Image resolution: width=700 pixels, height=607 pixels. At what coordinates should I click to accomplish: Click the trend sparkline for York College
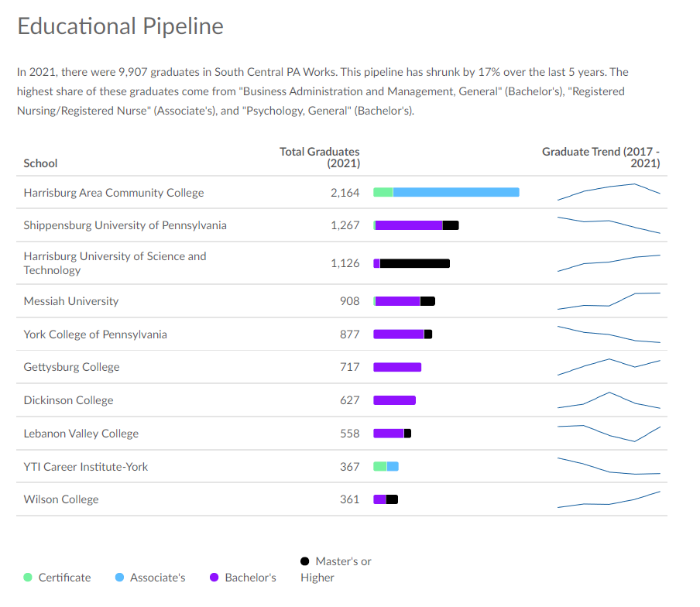609,334
